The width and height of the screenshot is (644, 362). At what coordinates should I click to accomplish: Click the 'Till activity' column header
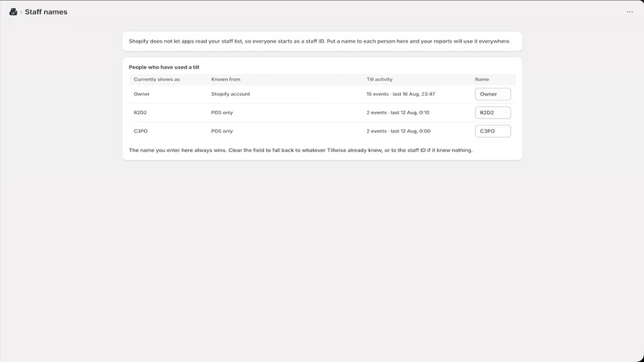point(379,79)
